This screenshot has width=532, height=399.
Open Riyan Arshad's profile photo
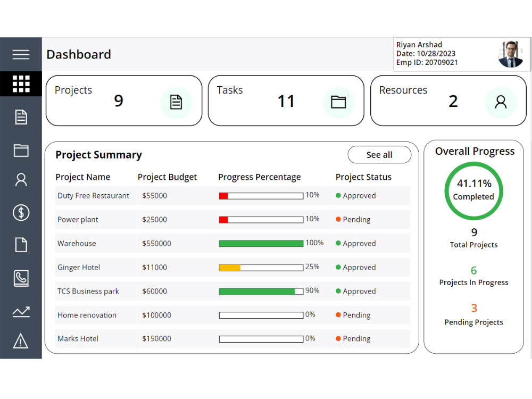click(x=511, y=54)
